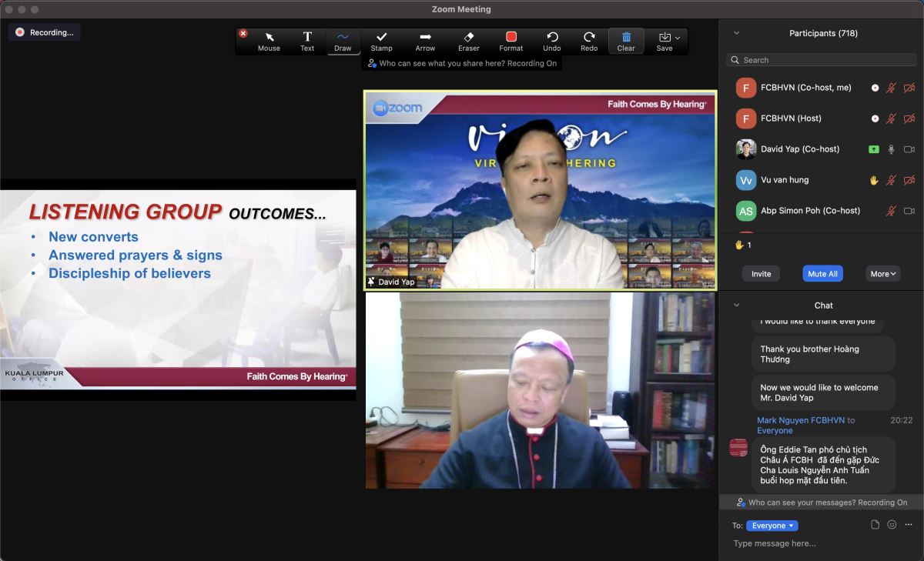Select the 'welcome Mr. David Yap' chat message

click(823, 392)
